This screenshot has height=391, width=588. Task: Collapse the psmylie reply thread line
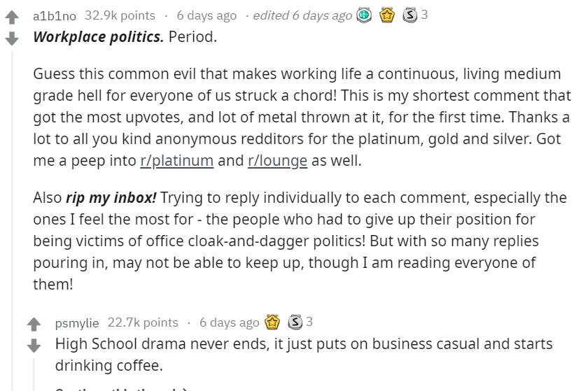coord(34,374)
